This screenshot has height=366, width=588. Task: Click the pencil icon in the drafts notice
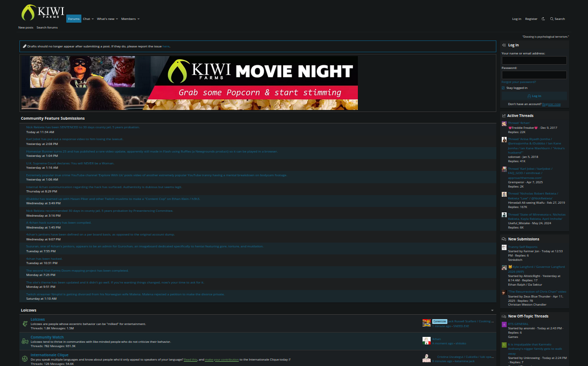(x=24, y=46)
